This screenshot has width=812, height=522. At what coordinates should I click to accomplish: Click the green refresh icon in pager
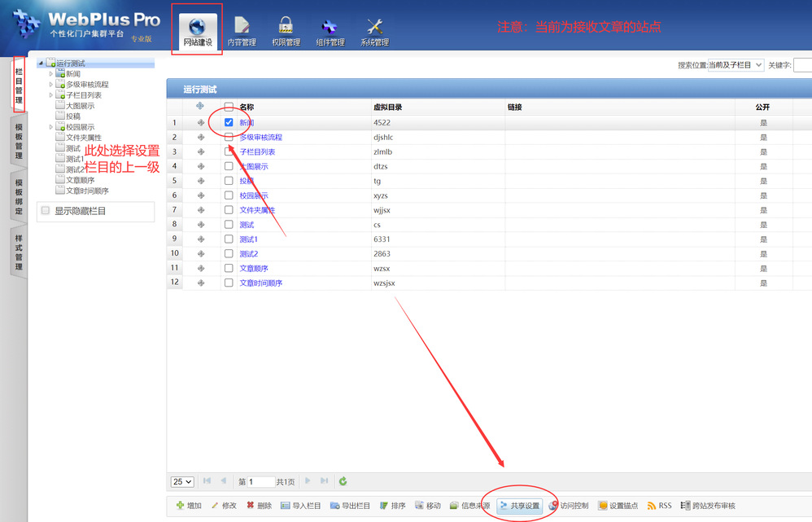click(x=343, y=481)
